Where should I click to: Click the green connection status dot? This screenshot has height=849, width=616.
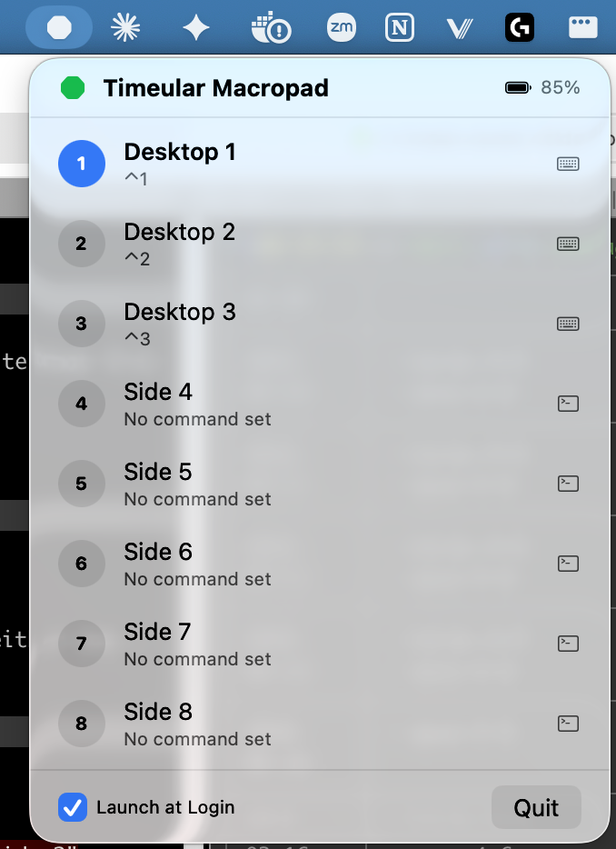tap(71, 87)
